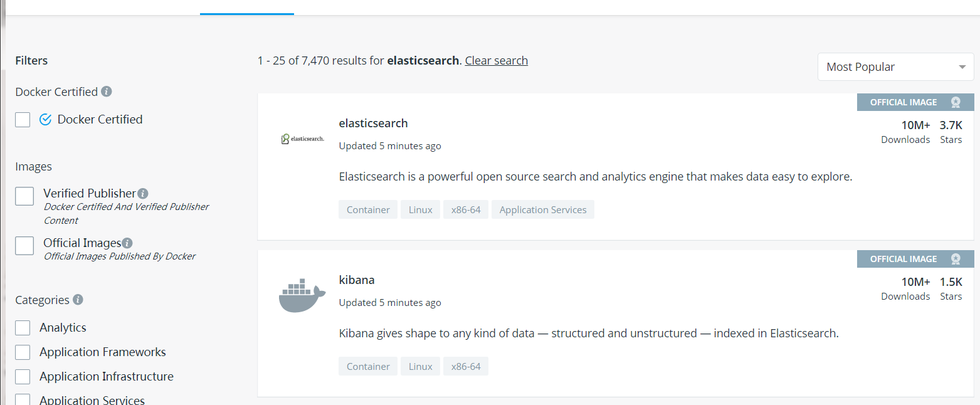The image size is (980, 405).
Task: Check the Verified Publisher filter
Action: tap(24, 196)
